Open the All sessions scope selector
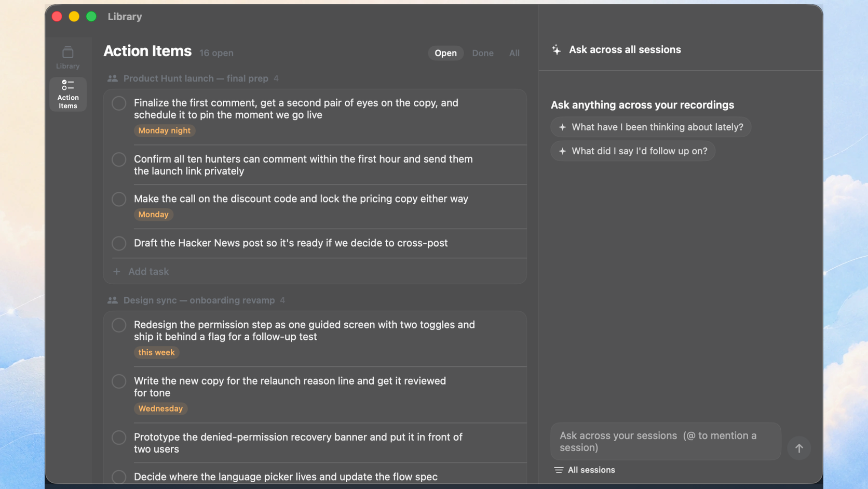Image resolution: width=868 pixels, height=489 pixels. (585, 470)
